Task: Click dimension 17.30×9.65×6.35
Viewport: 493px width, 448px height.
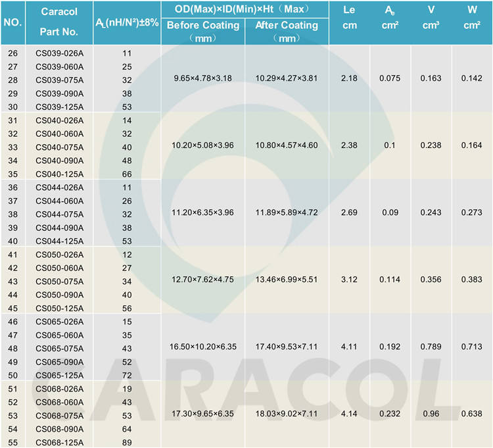Action: point(203,414)
